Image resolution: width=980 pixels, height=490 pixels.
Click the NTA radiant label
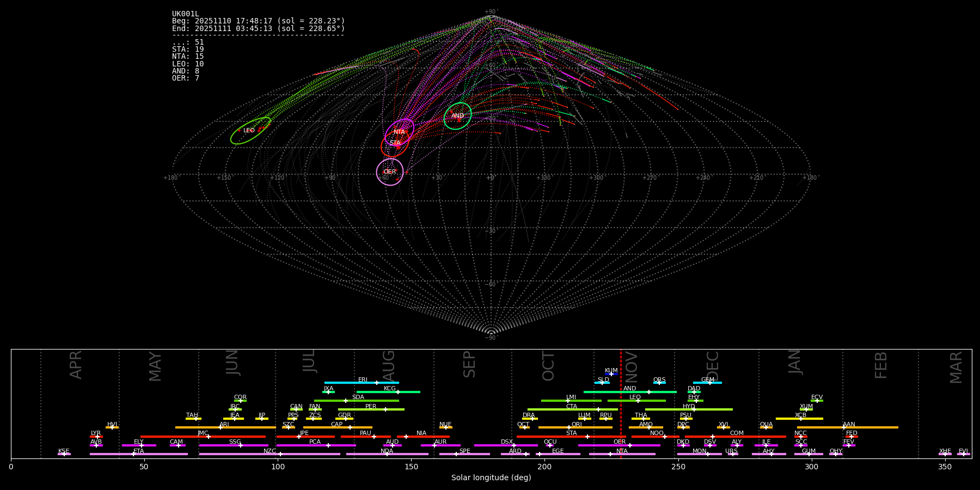[x=399, y=132]
